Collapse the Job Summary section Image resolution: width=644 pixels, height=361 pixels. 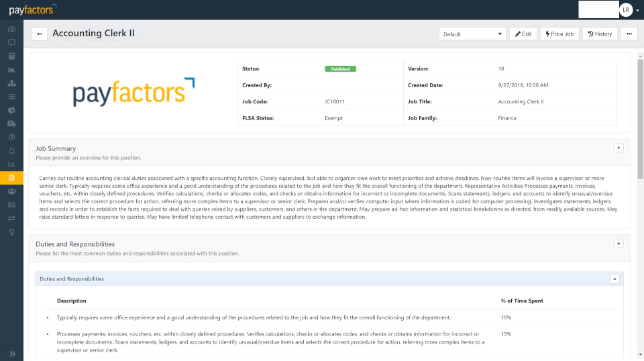[619, 148]
